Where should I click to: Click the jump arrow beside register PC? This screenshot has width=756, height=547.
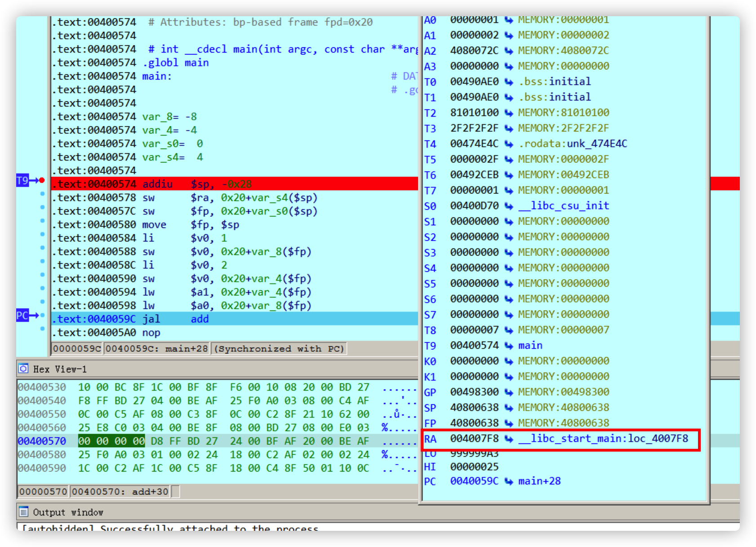[508, 481]
